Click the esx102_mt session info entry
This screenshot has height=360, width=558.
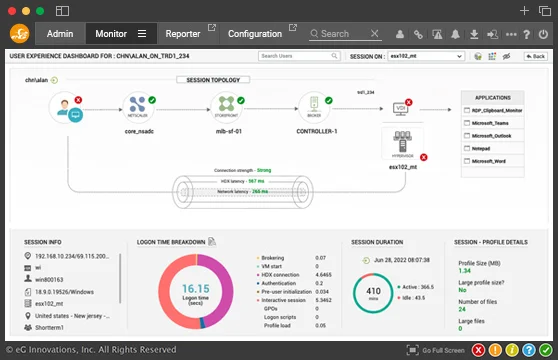click(x=49, y=303)
